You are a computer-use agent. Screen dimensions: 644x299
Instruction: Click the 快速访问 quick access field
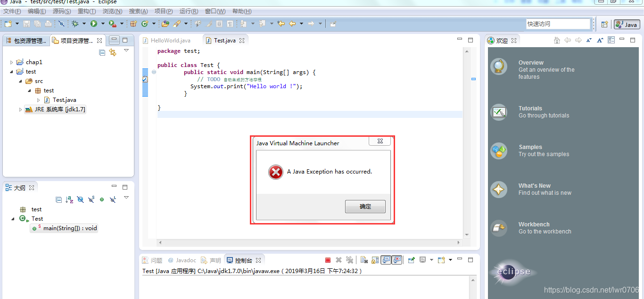click(x=558, y=24)
